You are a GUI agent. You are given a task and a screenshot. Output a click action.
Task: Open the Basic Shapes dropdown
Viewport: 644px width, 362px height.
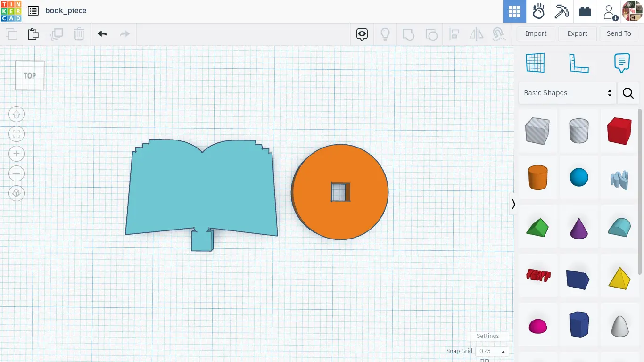pyautogui.click(x=567, y=93)
